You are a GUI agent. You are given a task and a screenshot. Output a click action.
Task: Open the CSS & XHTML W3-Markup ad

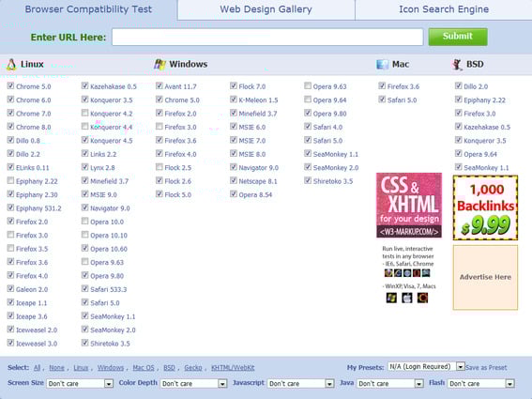click(409, 205)
